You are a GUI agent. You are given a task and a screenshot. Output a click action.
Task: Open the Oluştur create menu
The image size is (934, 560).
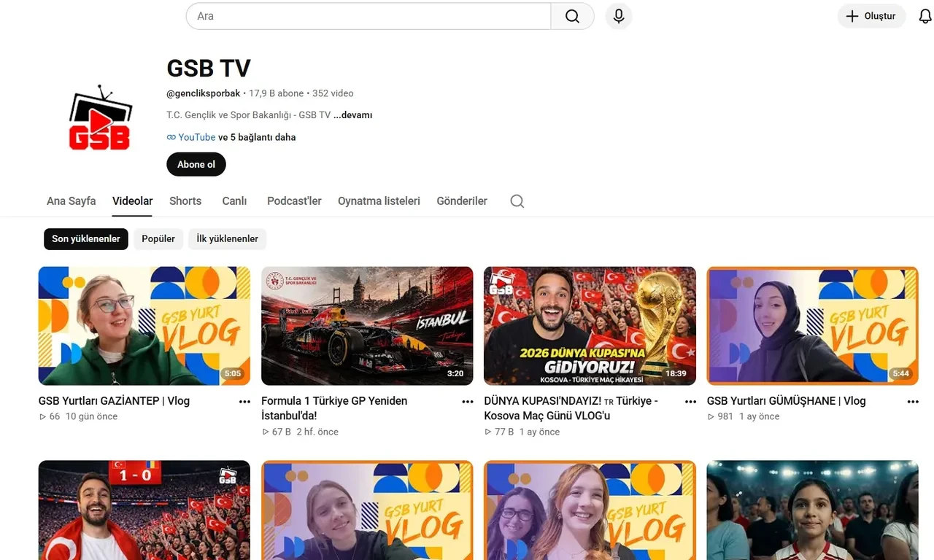[x=871, y=16]
